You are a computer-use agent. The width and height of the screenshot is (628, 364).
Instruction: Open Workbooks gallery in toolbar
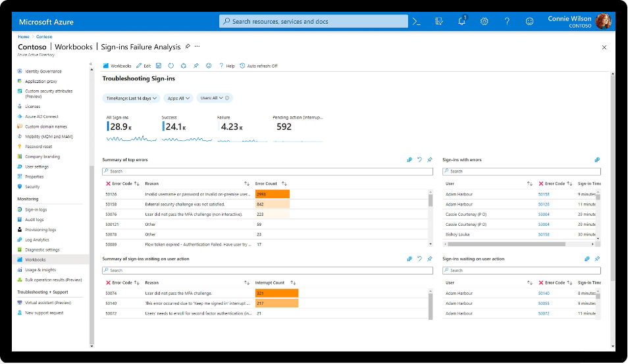click(x=117, y=66)
